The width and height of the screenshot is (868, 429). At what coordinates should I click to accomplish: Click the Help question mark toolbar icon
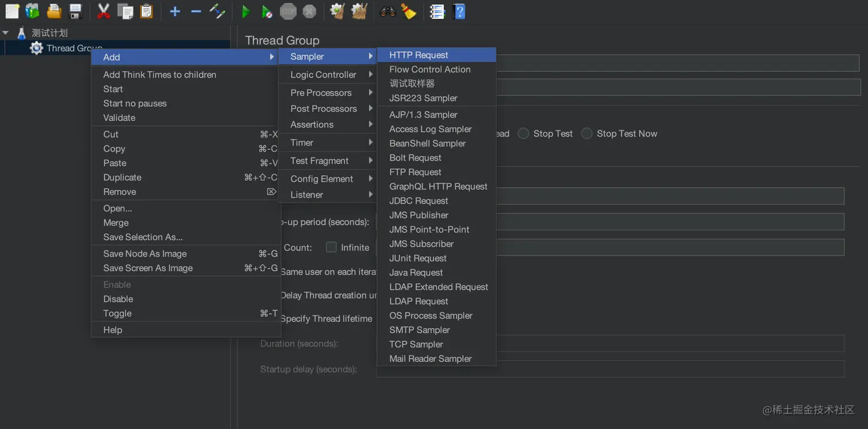459,11
